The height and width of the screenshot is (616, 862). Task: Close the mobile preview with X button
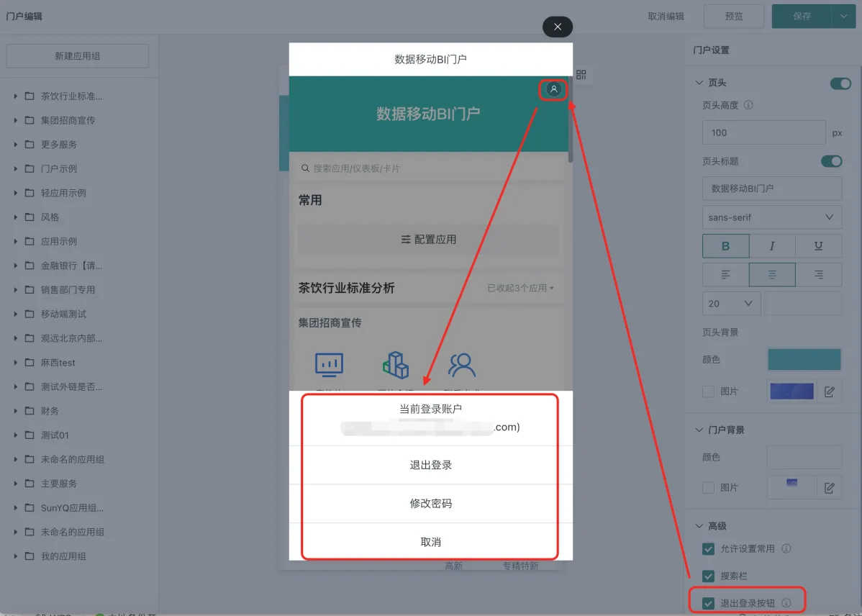557,27
